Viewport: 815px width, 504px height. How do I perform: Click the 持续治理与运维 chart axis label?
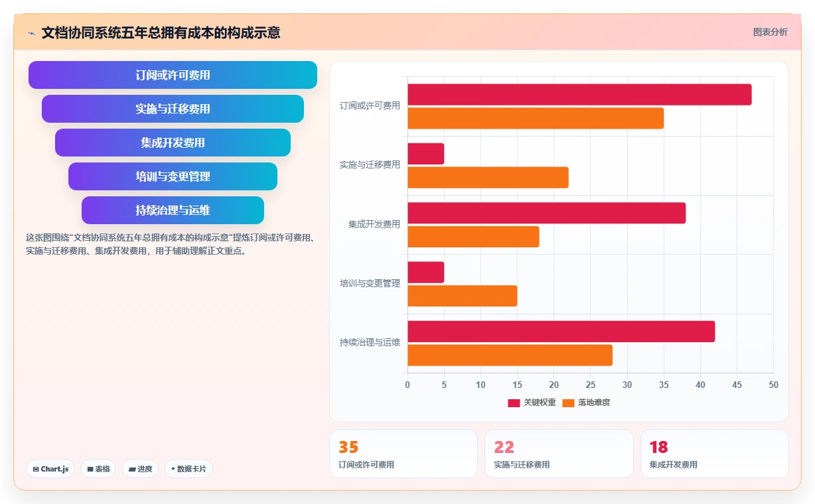(x=370, y=343)
